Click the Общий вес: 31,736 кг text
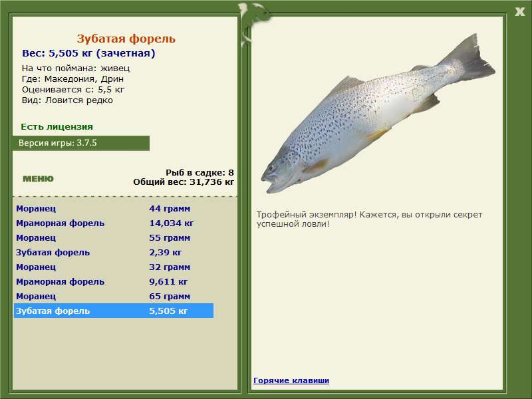The image size is (532, 399). pos(184,182)
